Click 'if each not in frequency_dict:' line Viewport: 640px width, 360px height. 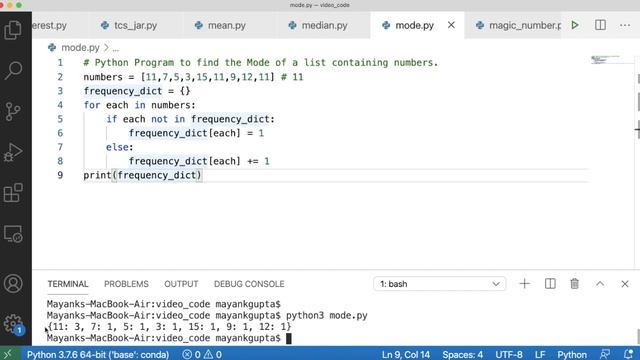click(190, 119)
